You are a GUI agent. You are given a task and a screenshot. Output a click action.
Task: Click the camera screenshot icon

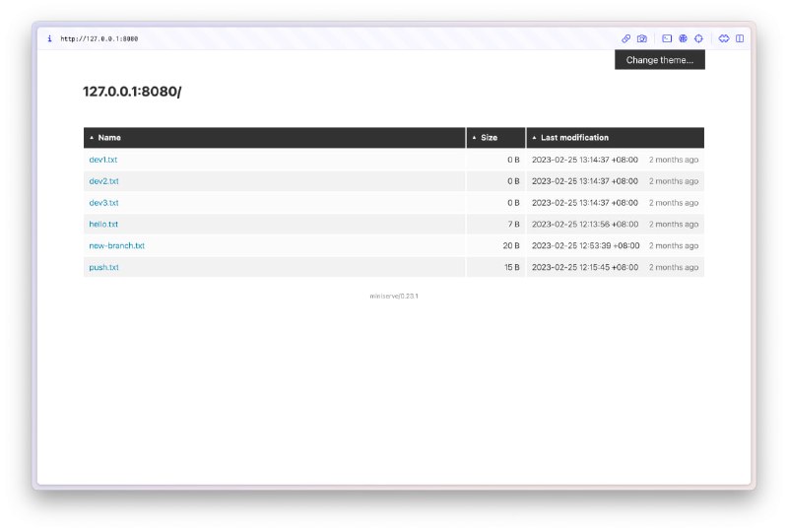pos(642,38)
